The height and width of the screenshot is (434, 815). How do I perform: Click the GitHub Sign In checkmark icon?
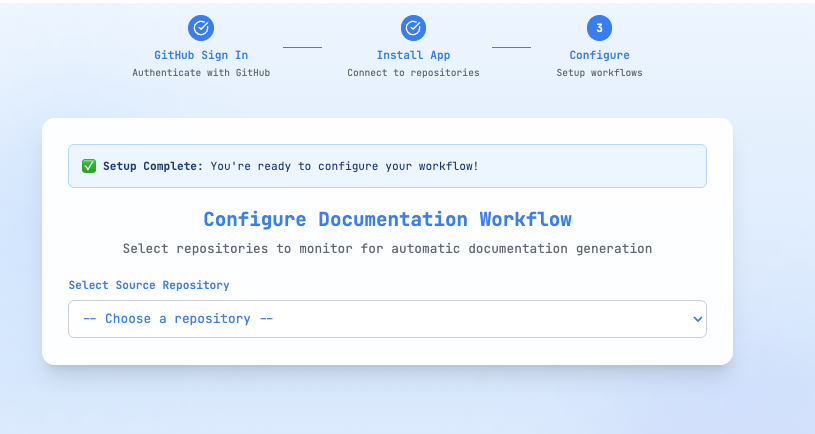point(201,28)
